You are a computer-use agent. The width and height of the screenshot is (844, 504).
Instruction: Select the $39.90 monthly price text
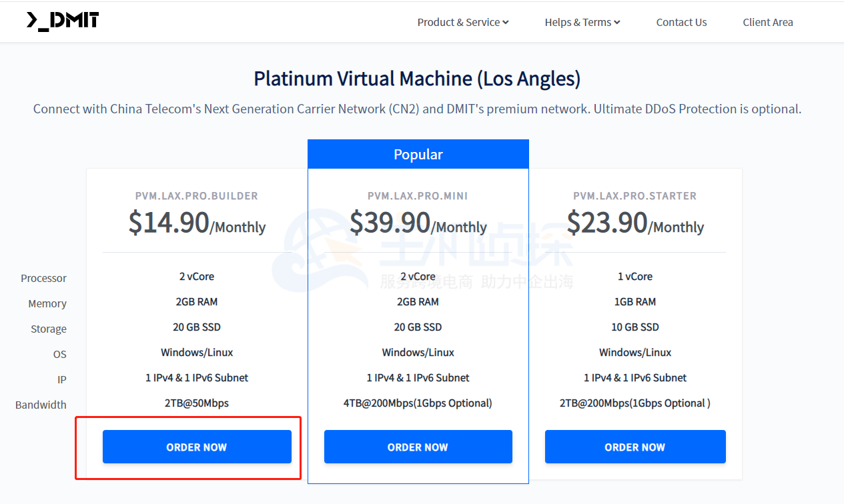418,223
